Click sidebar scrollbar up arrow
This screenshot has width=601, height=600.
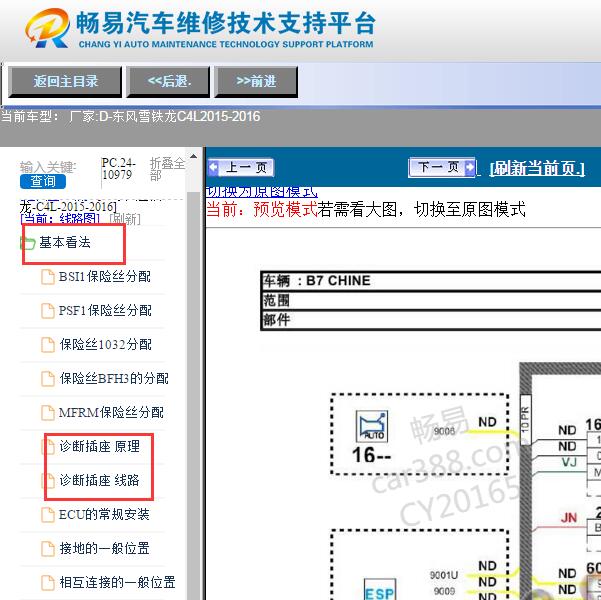coord(194,157)
